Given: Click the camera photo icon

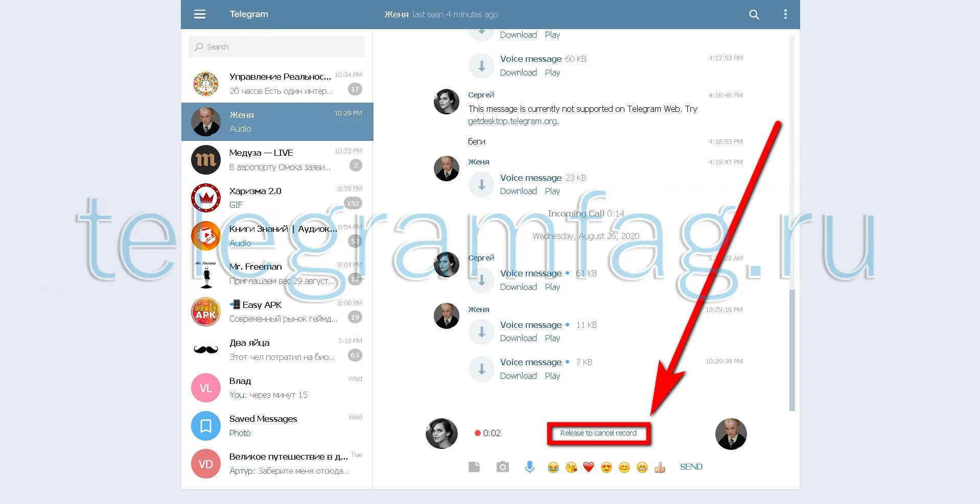Looking at the screenshot, I should coord(503,467).
